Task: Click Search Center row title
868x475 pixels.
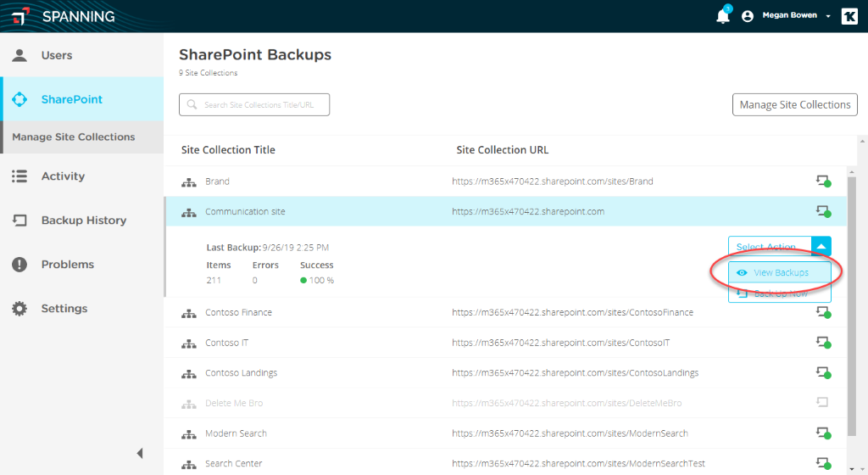Action: 234,463
